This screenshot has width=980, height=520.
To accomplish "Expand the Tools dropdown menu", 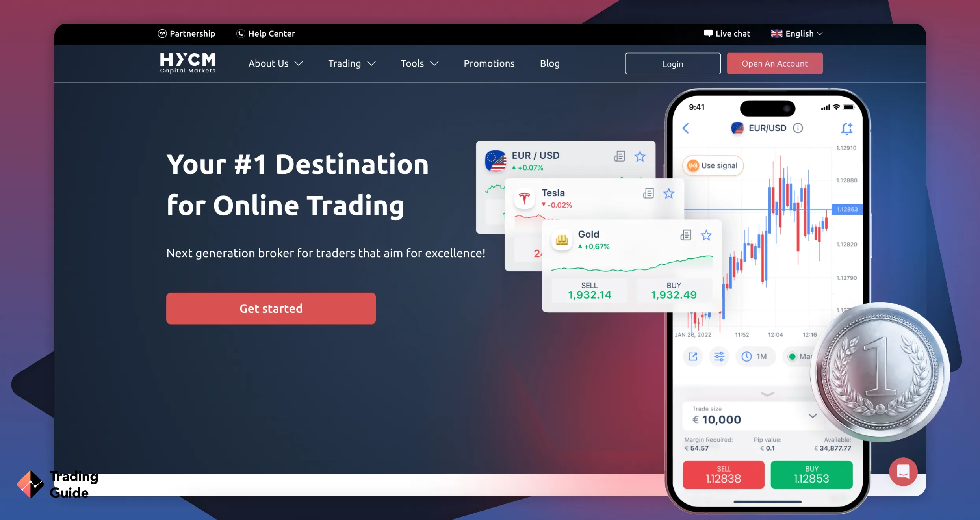I will (419, 63).
